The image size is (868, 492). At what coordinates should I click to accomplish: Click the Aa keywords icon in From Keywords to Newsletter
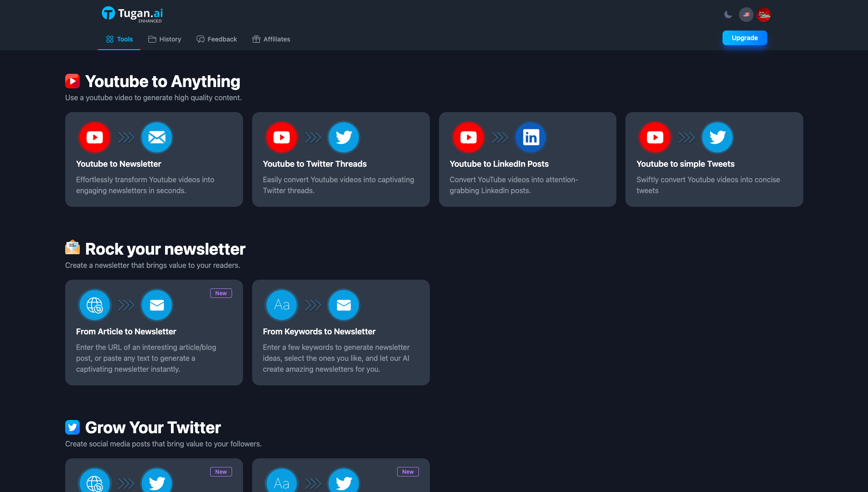[282, 305]
